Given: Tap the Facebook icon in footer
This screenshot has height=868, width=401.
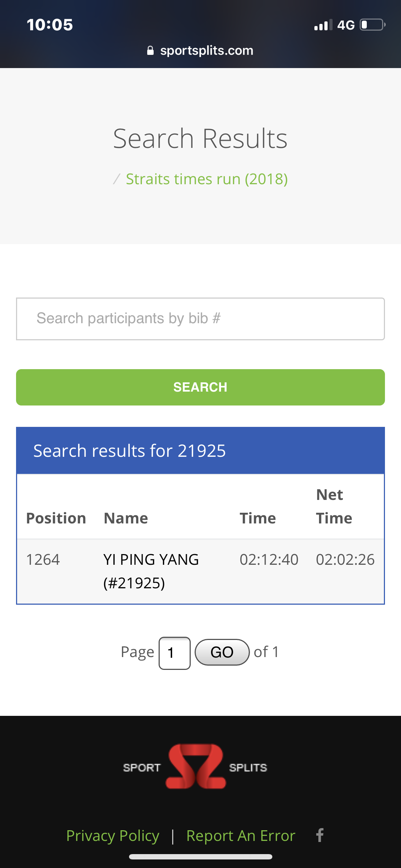Looking at the screenshot, I should pyautogui.click(x=320, y=835).
